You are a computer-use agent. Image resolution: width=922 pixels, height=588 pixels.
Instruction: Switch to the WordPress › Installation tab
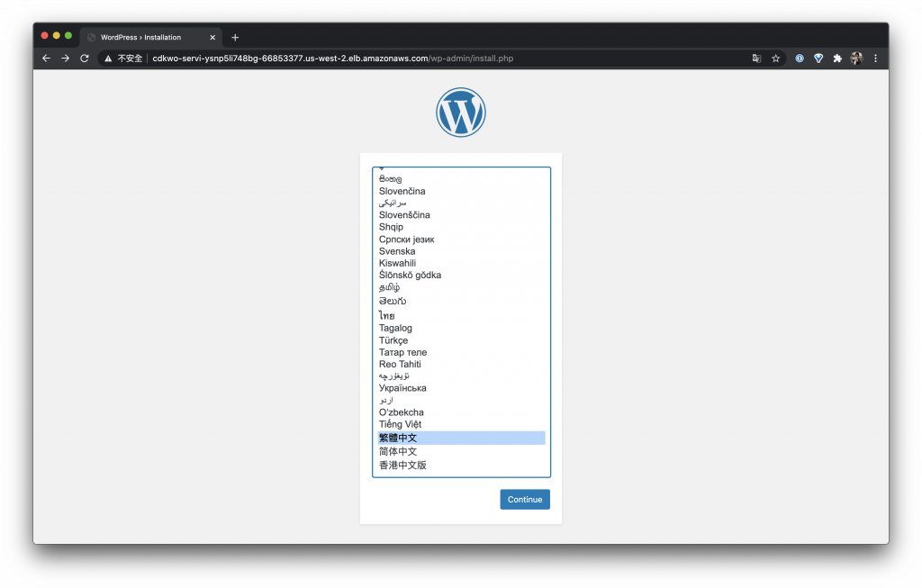click(x=151, y=37)
